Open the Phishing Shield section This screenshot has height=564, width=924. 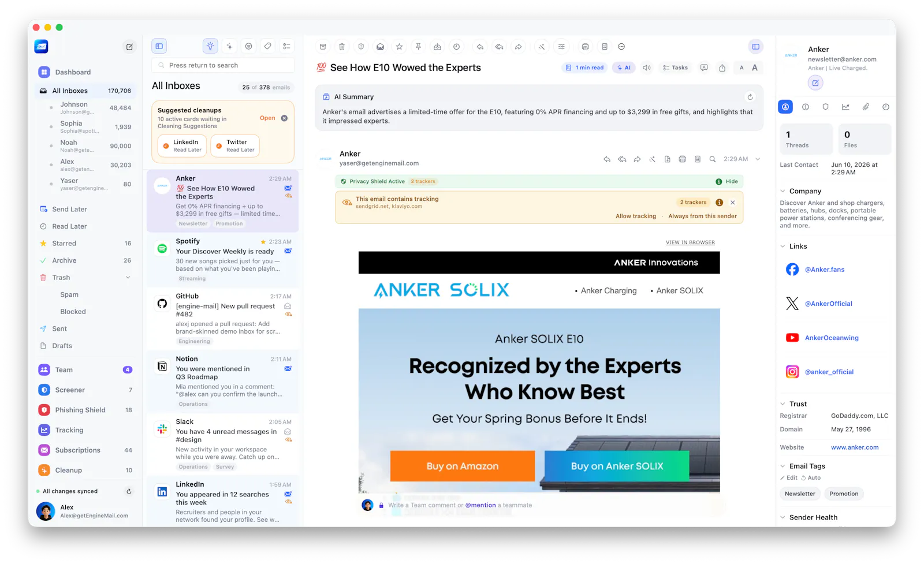point(86,410)
